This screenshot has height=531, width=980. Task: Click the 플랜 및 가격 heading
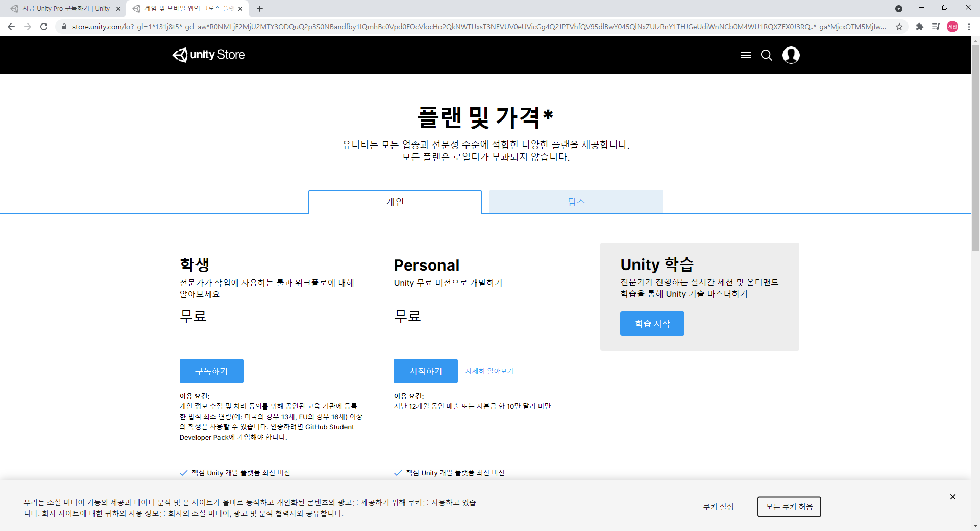pos(485,117)
